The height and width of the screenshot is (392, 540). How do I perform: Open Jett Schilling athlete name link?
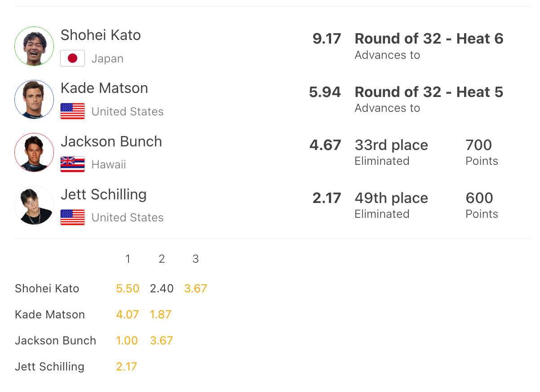103,194
